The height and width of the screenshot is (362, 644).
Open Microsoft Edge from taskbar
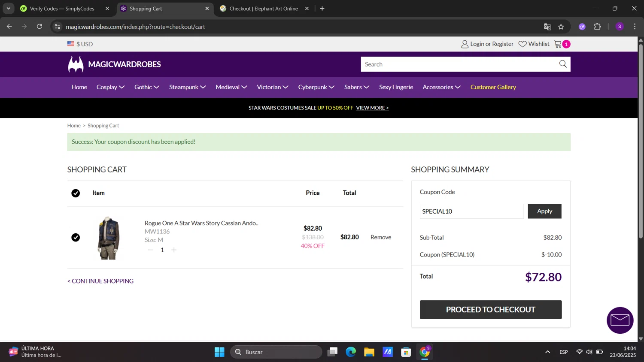(x=351, y=352)
